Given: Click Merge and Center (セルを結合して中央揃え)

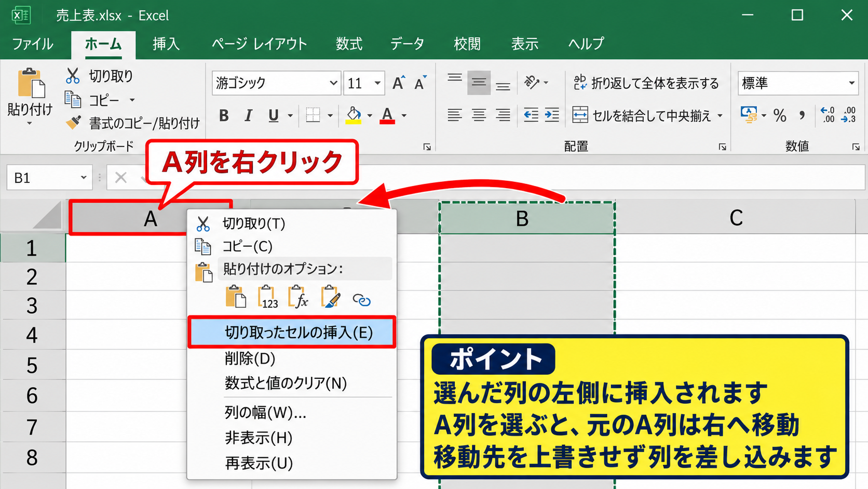Looking at the screenshot, I should tap(642, 115).
